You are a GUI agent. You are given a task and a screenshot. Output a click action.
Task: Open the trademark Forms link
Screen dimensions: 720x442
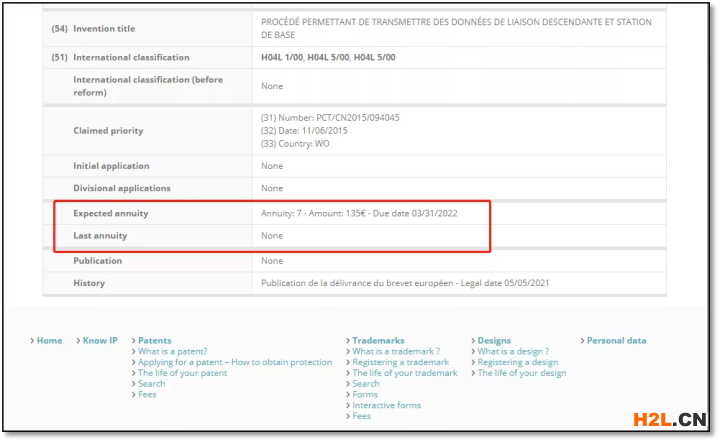pyautogui.click(x=365, y=395)
